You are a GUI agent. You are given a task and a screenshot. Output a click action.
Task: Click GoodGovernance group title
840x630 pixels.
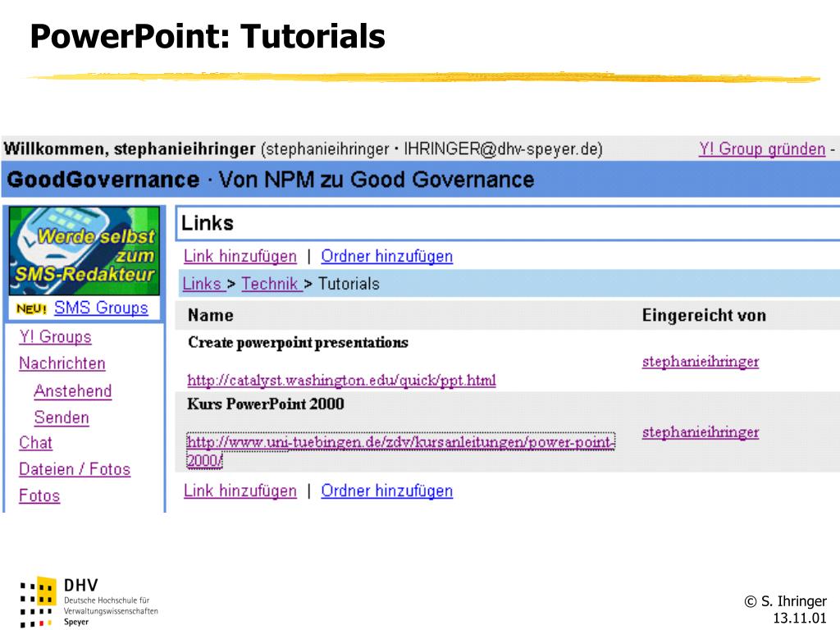103,180
